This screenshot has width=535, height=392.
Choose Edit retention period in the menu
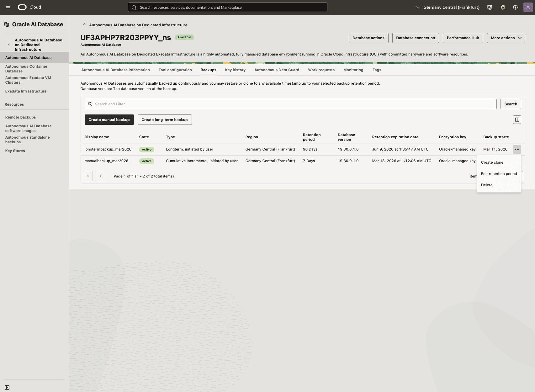click(499, 174)
